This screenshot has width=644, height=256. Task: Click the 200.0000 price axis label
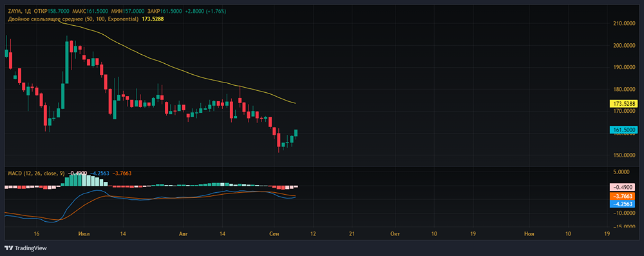point(624,45)
